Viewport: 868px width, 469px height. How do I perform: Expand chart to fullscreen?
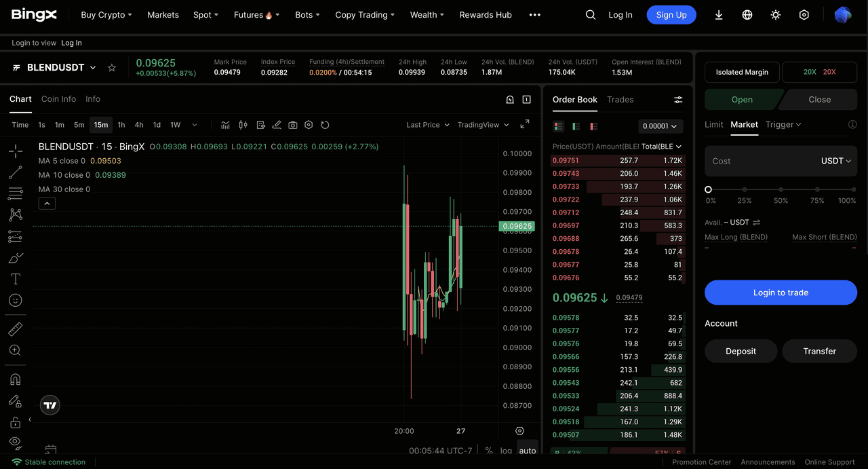tap(524, 124)
